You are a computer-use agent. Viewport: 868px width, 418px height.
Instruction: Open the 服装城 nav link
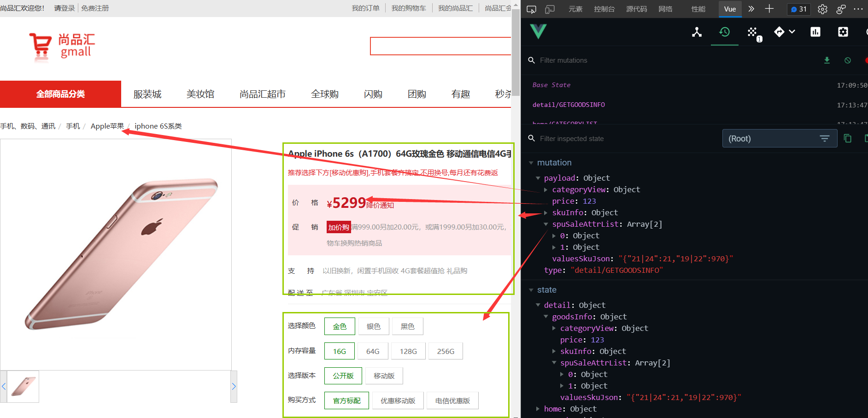[x=147, y=94]
